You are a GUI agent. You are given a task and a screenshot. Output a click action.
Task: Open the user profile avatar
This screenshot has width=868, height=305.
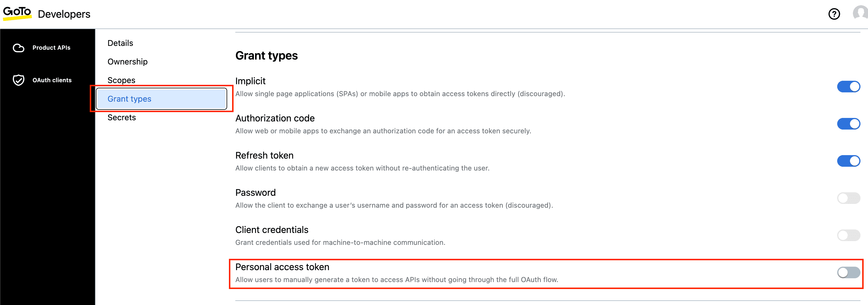860,13
